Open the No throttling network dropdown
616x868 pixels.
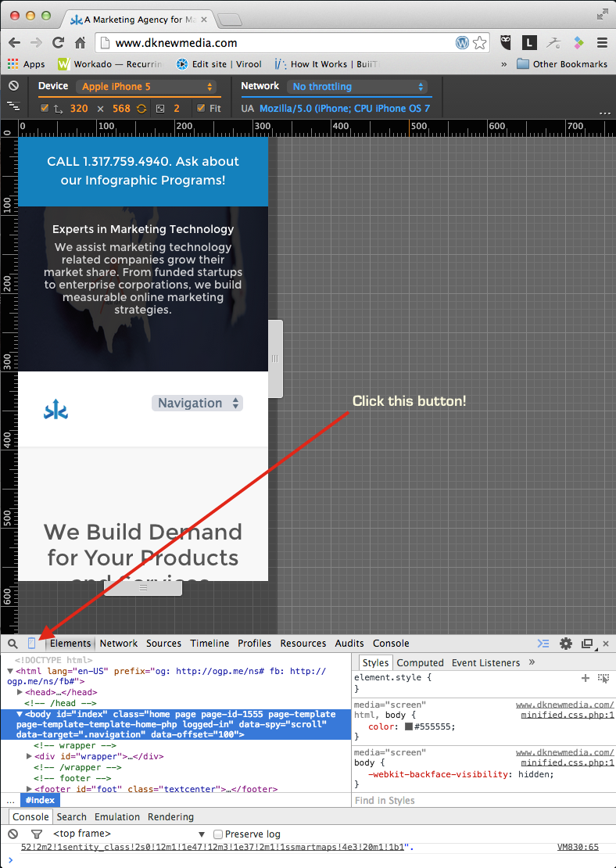358,86
